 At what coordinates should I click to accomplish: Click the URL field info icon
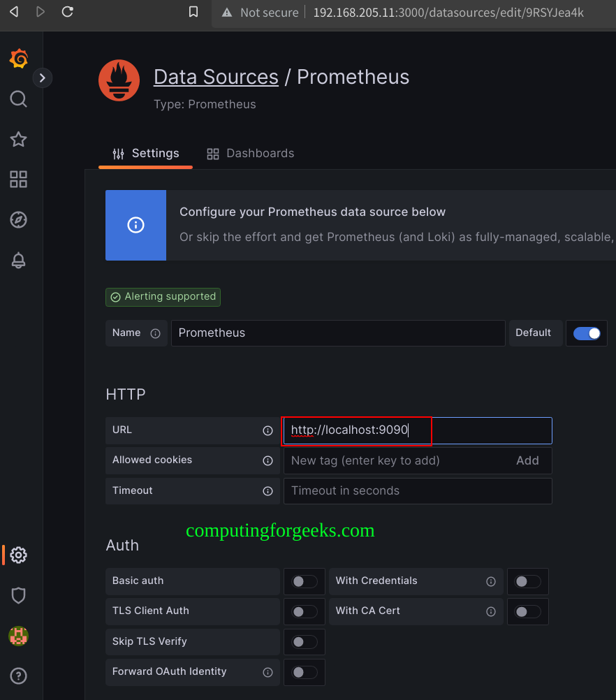point(267,430)
